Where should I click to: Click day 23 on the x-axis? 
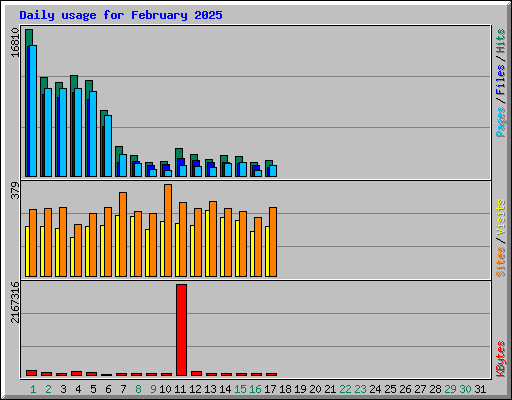pos(360,389)
